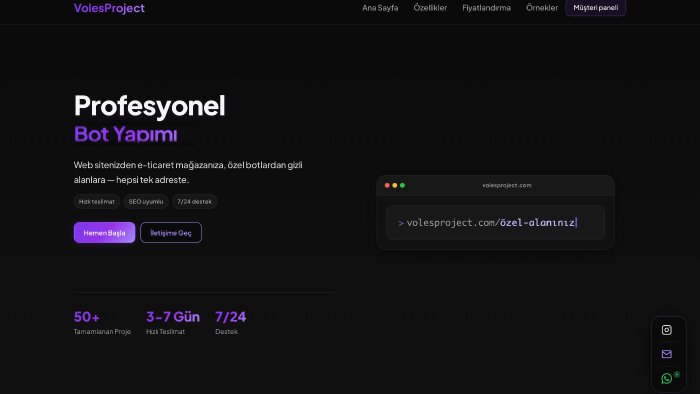This screenshot has width=700, height=394.
Task: Open Fiyatlandırma from the navigation
Action: point(486,8)
